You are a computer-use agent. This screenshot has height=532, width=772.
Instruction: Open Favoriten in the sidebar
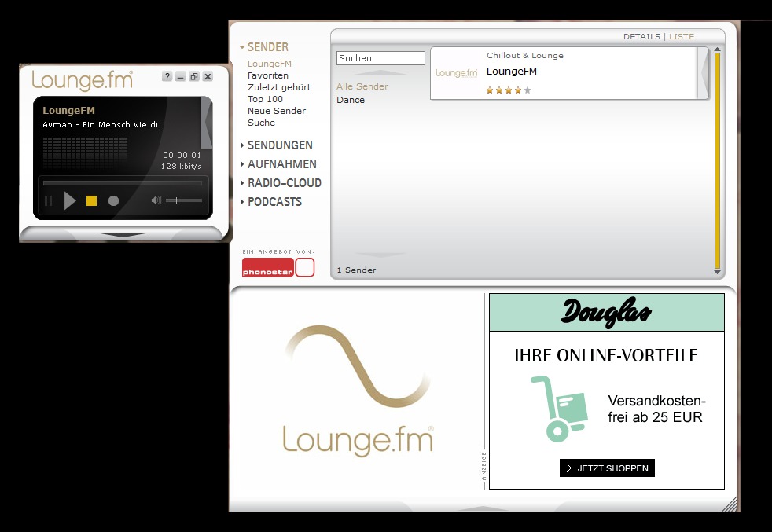[x=268, y=75]
